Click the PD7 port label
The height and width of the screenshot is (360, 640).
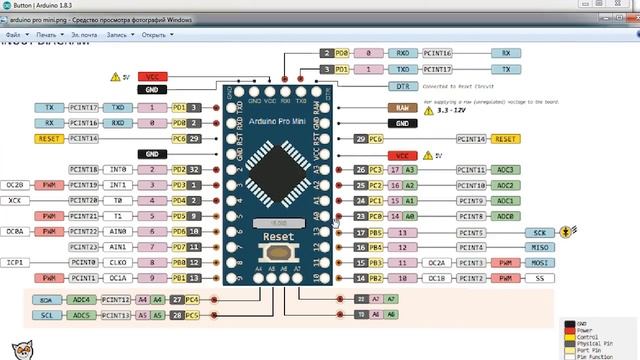pos(179,247)
